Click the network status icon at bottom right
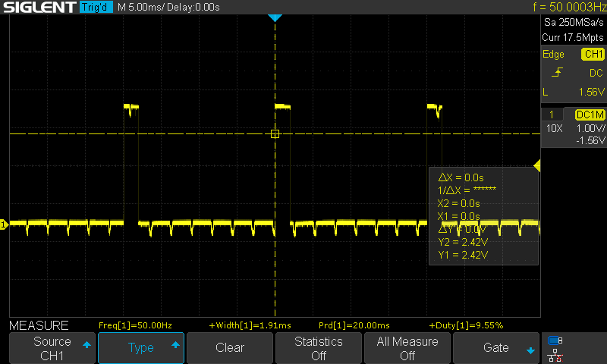Viewport: 607px width, 364px height. click(x=555, y=354)
